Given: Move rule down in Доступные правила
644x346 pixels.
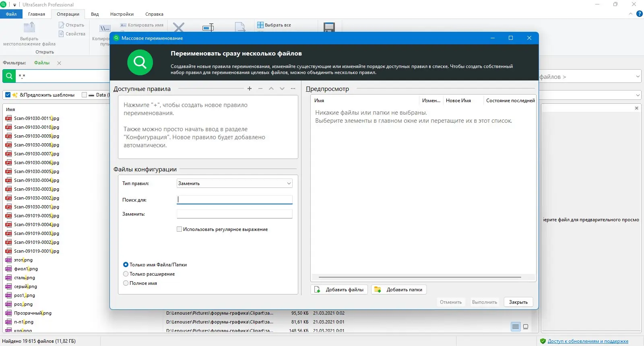Looking at the screenshot, I should tap(282, 89).
